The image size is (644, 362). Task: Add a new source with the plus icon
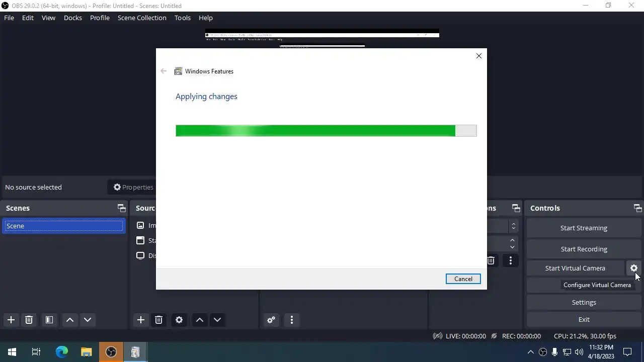(141, 320)
